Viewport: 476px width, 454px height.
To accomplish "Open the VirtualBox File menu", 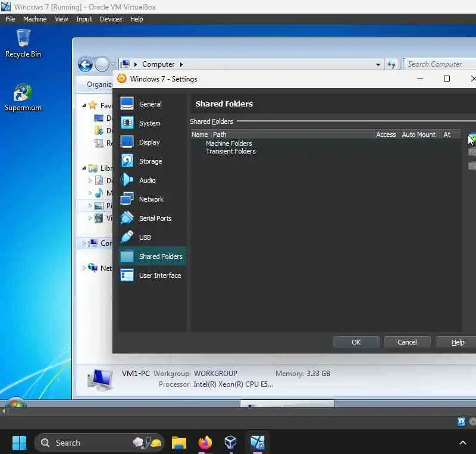I will [x=10, y=19].
